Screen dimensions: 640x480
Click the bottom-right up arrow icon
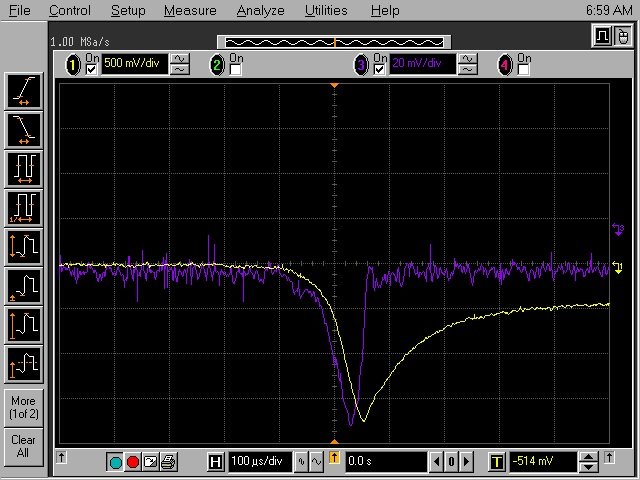tap(609, 457)
